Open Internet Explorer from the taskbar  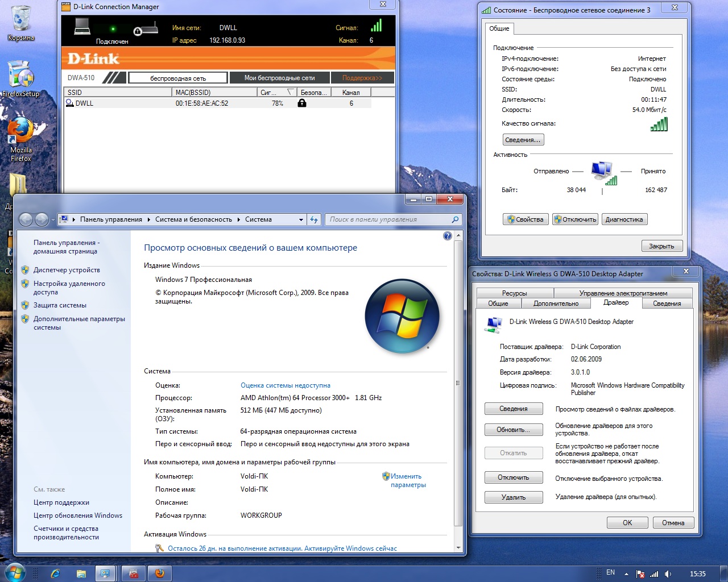(x=55, y=573)
